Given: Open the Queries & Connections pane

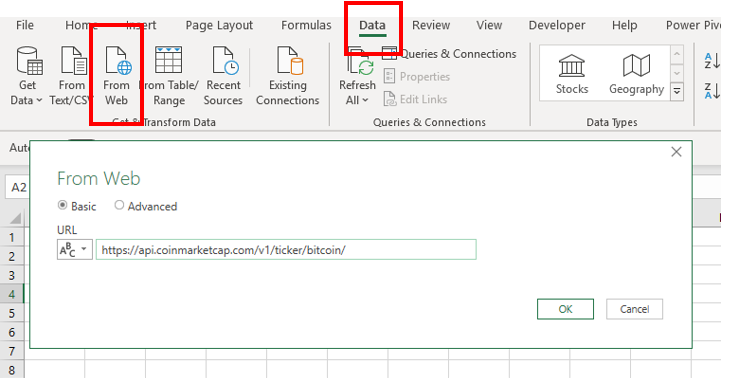Looking at the screenshot, I should tap(449, 54).
